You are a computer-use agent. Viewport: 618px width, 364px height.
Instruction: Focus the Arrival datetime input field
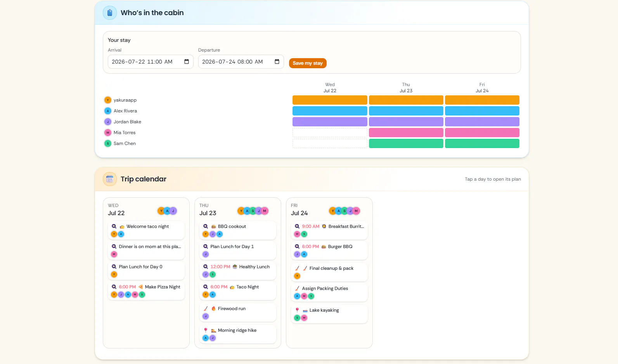coord(151,62)
